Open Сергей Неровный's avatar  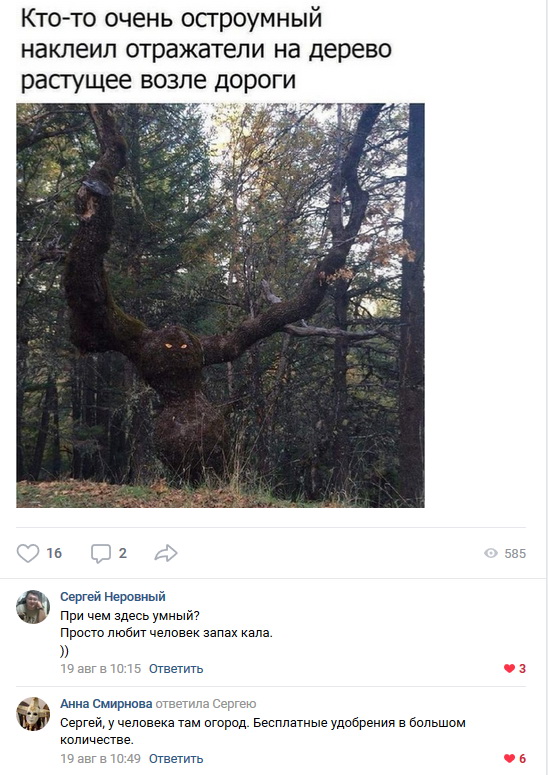click(x=33, y=606)
